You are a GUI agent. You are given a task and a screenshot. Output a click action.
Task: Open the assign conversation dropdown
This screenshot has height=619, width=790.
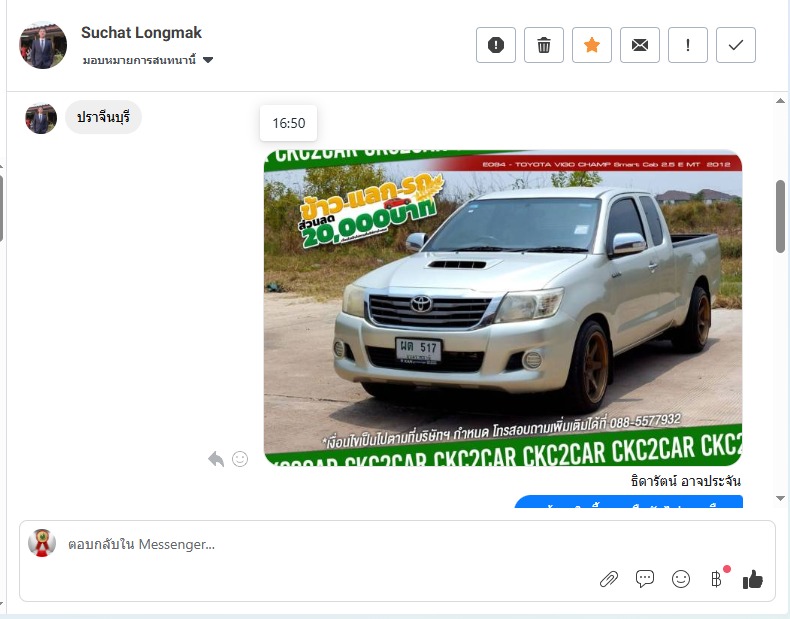pyautogui.click(x=148, y=60)
